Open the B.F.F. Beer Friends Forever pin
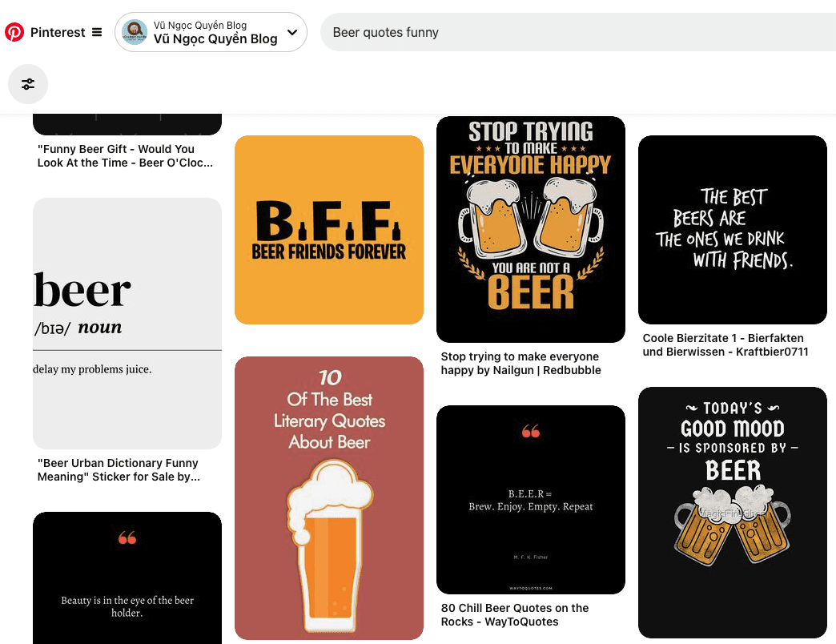The width and height of the screenshot is (836, 644). tap(329, 230)
